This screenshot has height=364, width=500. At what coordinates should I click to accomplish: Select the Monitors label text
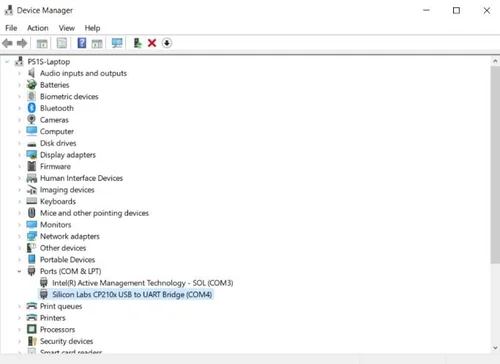[x=55, y=224]
